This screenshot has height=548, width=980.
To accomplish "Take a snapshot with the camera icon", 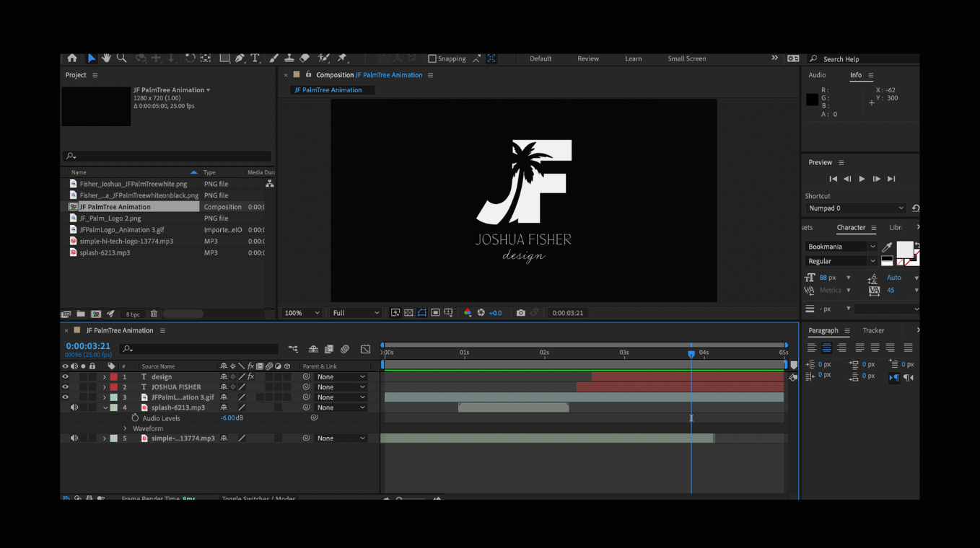I will pyautogui.click(x=520, y=313).
